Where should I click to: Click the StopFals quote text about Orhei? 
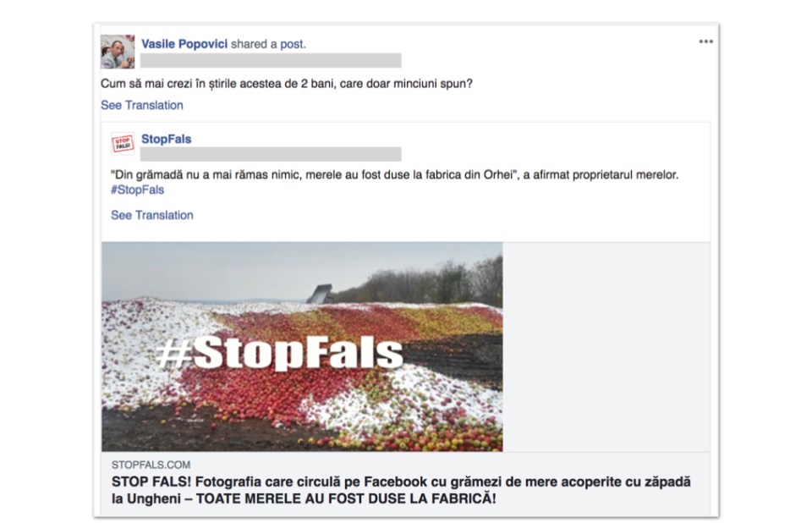(x=394, y=174)
